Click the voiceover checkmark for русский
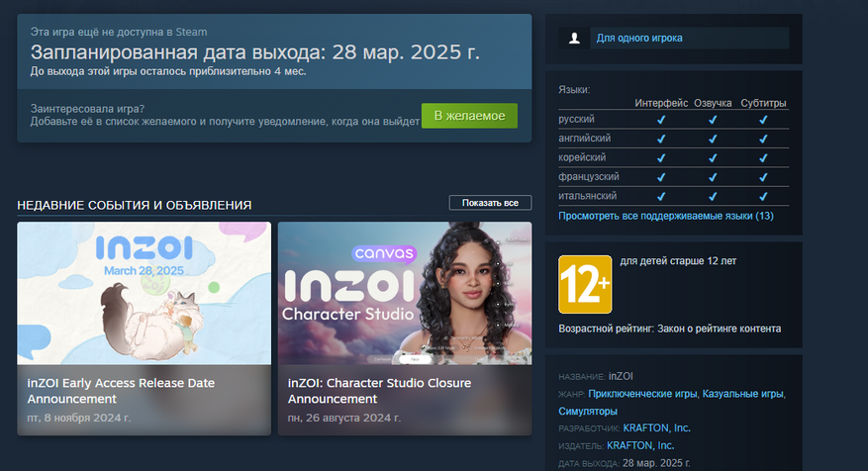Image resolution: width=868 pixels, height=471 pixels. [713, 120]
